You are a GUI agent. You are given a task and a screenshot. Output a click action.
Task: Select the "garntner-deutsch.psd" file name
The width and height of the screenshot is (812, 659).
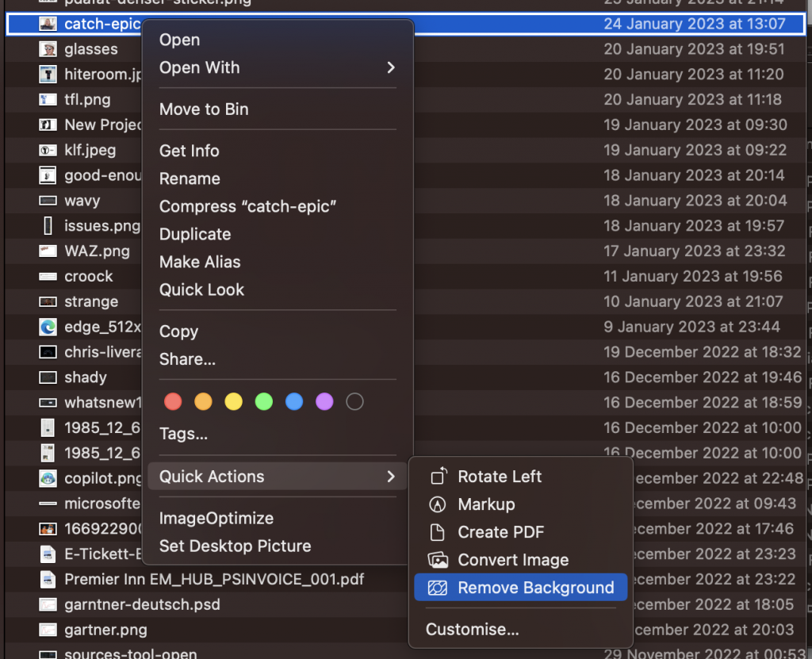point(142,604)
